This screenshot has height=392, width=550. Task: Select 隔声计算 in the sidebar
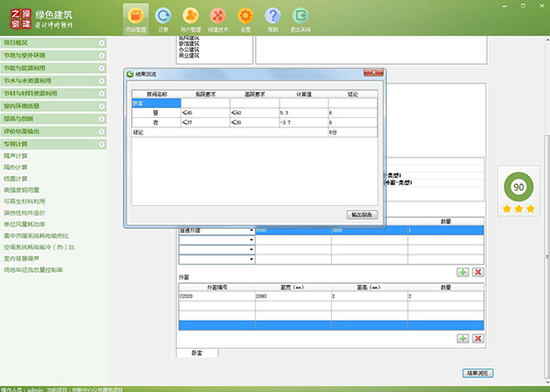15,156
